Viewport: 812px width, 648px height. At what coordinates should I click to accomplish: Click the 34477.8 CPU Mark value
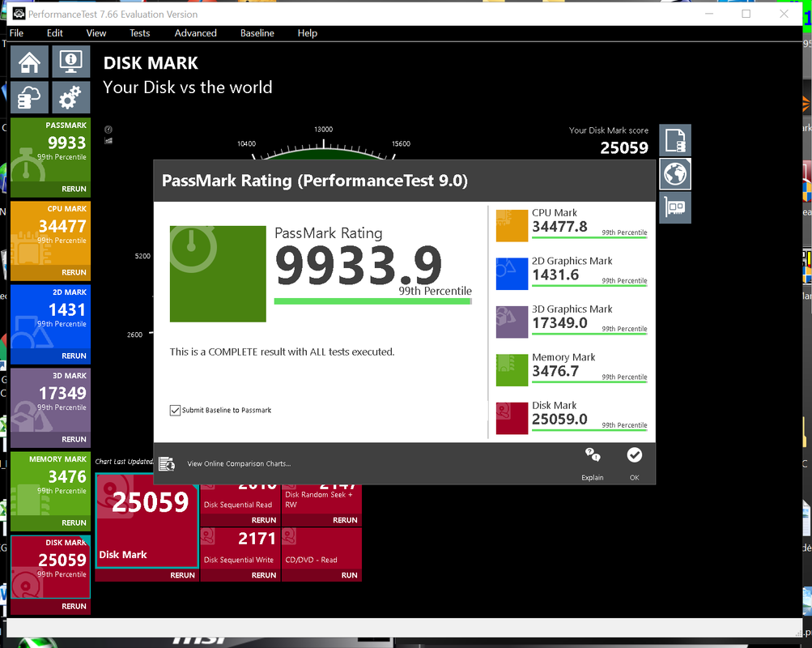coord(559,226)
